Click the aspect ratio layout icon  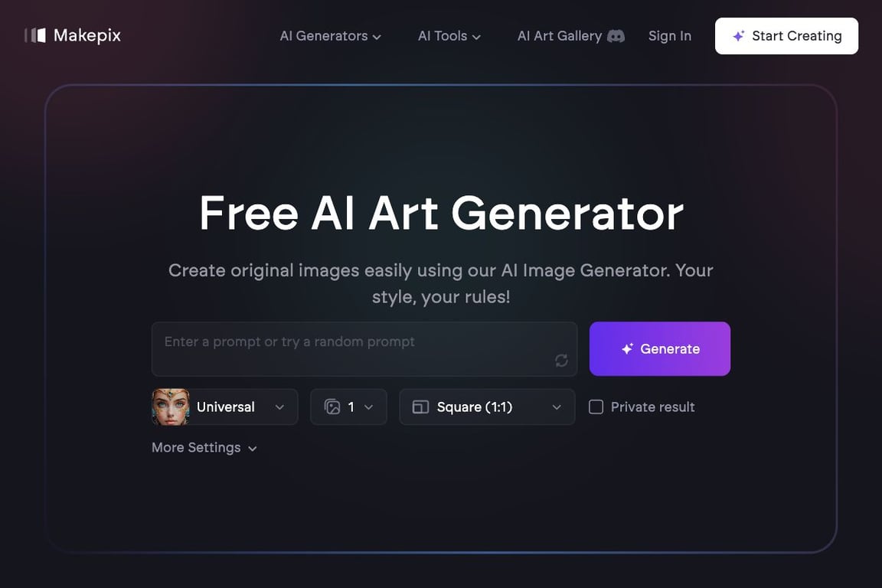tap(421, 407)
